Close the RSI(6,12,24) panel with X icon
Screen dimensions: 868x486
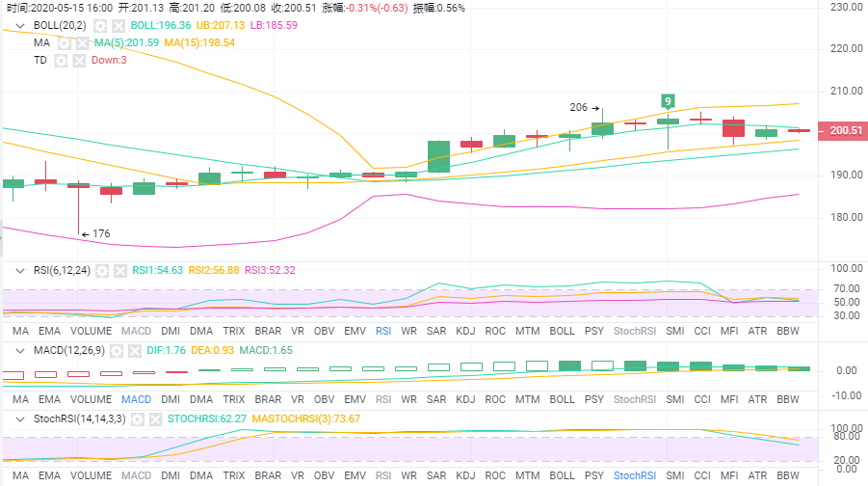coord(120,271)
